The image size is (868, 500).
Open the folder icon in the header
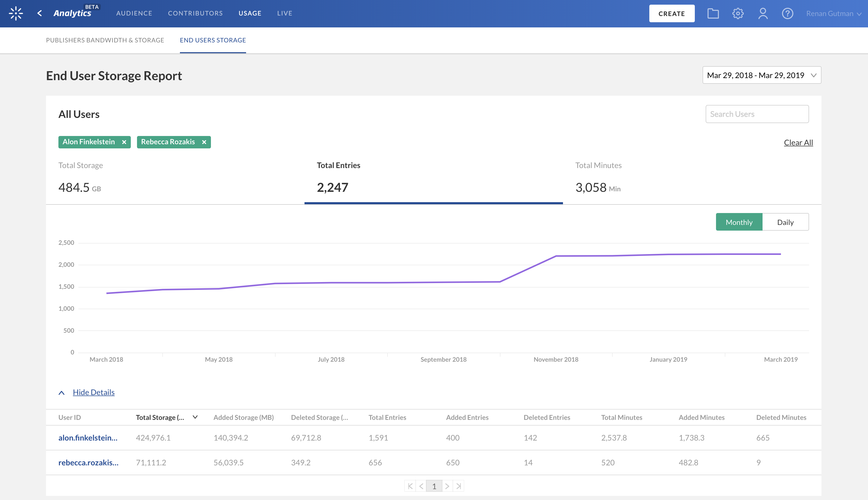(x=713, y=13)
